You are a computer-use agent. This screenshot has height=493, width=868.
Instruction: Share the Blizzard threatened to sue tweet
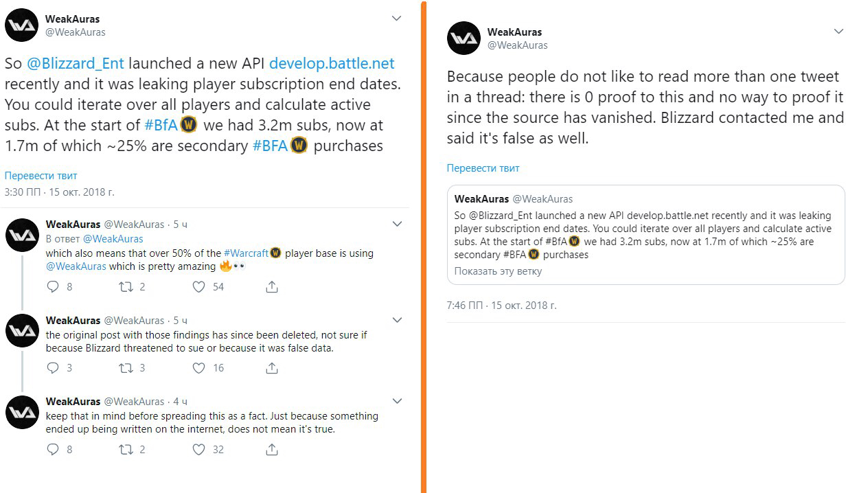click(x=272, y=368)
